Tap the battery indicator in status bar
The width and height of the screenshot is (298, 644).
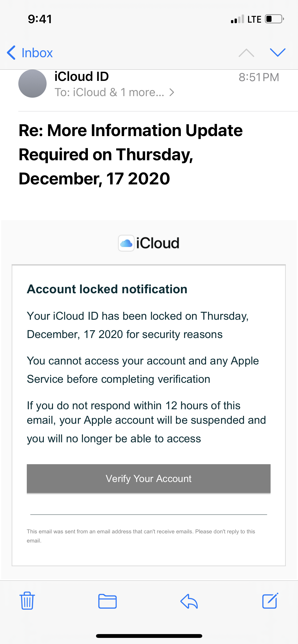[274, 19]
